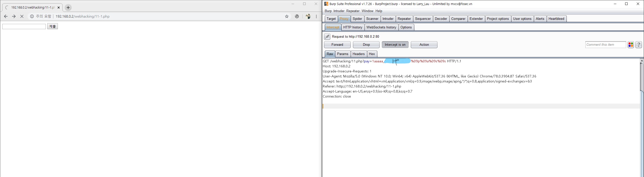This screenshot has width=644, height=177.
Task: Open the Intruder tool tab
Action: pos(388,19)
